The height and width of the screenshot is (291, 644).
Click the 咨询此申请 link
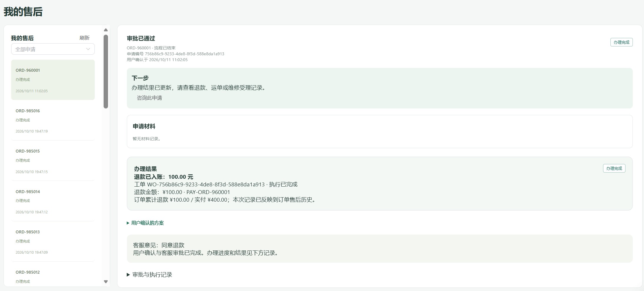pos(149,98)
